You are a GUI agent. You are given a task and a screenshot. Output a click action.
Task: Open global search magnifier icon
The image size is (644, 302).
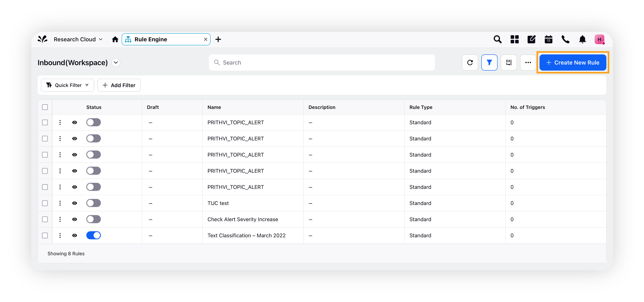[x=497, y=39]
